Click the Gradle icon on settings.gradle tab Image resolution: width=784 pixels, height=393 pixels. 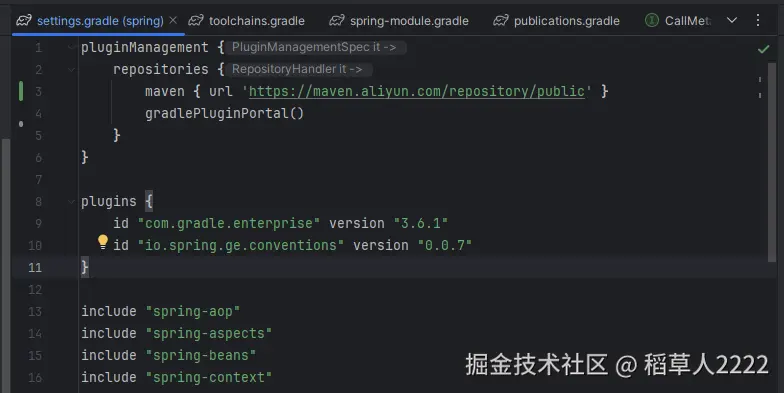tap(24, 20)
